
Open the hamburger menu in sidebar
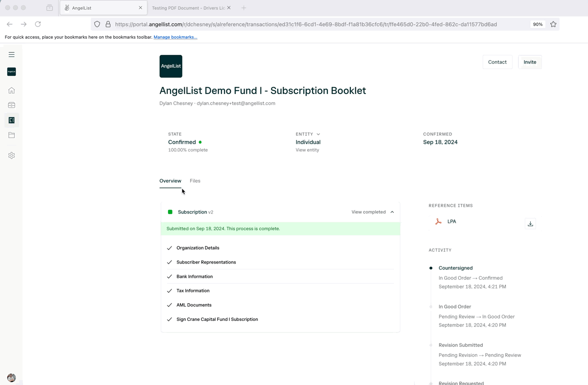point(11,54)
